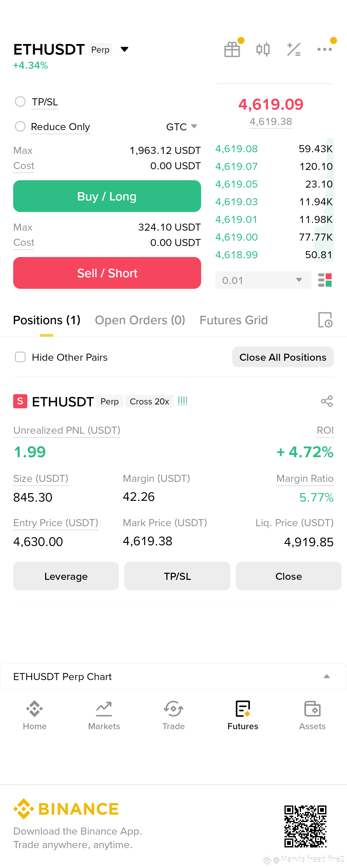The image size is (347, 868).
Task: Open the fee calculator icon
Action: click(294, 49)
